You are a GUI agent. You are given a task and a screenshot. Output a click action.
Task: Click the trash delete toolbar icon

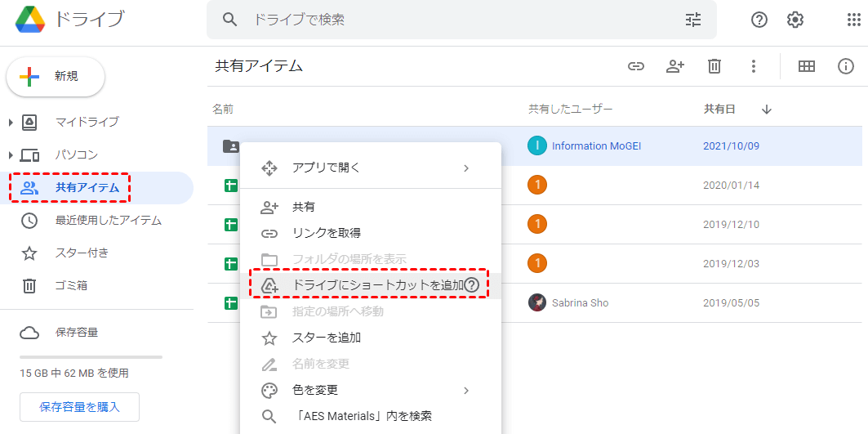point(714,67)
